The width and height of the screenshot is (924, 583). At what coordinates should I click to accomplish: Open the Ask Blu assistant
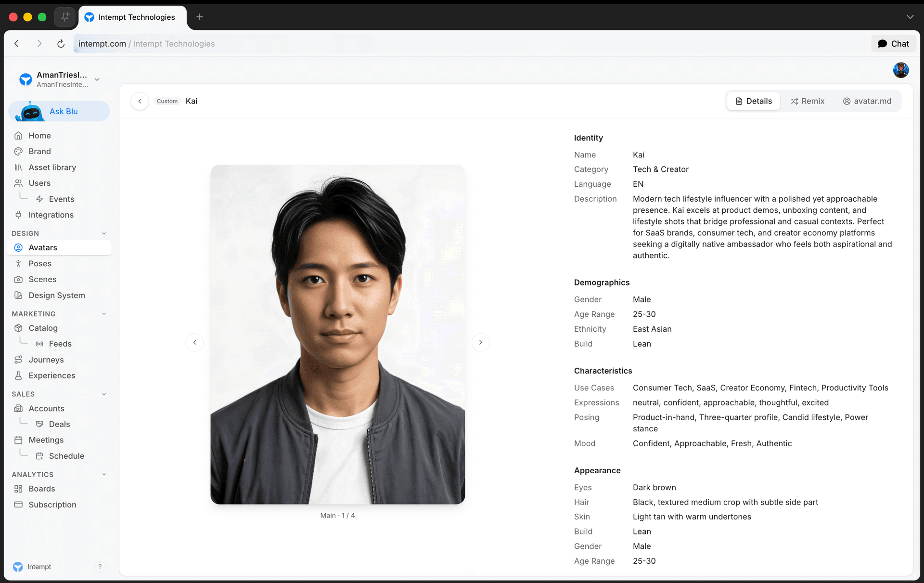pos(59,112)
